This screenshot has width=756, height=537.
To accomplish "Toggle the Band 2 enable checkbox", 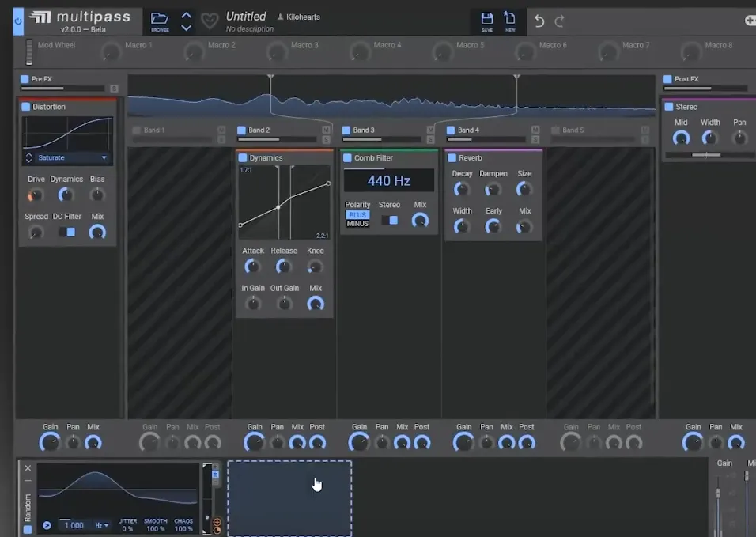I will click(241, 130).
